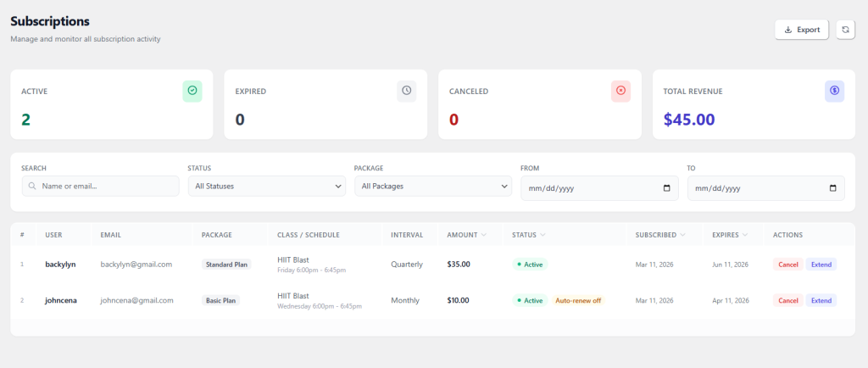Click the Name or email search field

tap(106, 186)
